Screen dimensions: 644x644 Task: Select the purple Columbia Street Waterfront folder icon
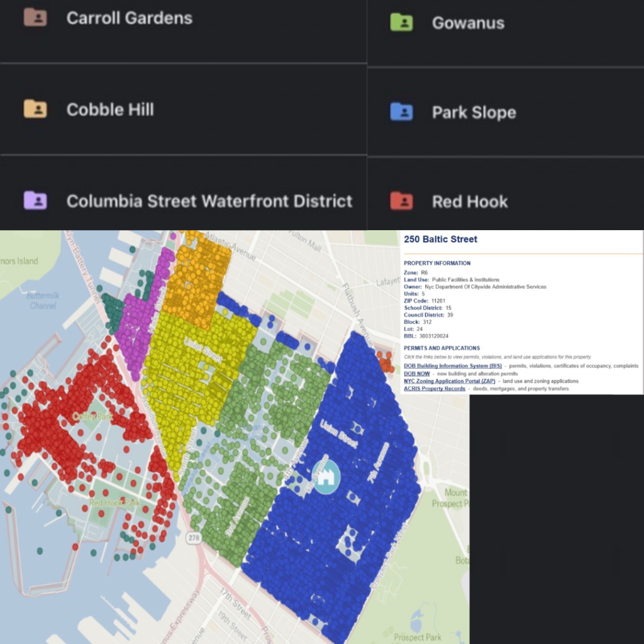[35, 201]
